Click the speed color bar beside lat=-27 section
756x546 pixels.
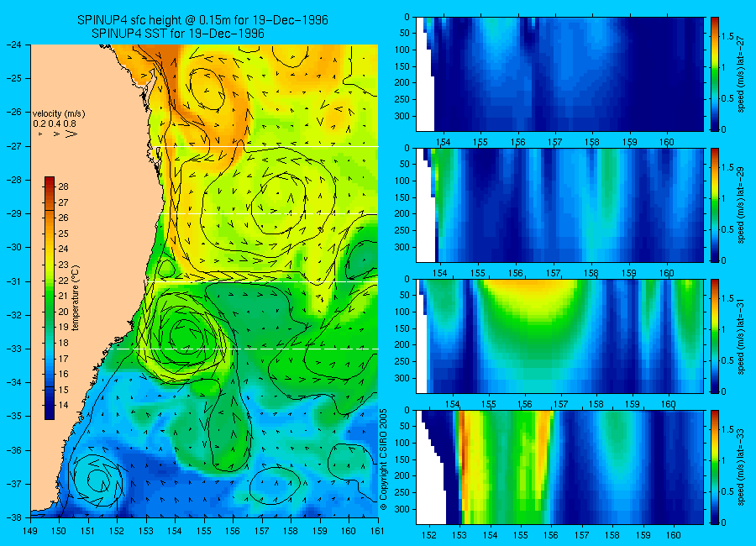click(x=715, y=74)
